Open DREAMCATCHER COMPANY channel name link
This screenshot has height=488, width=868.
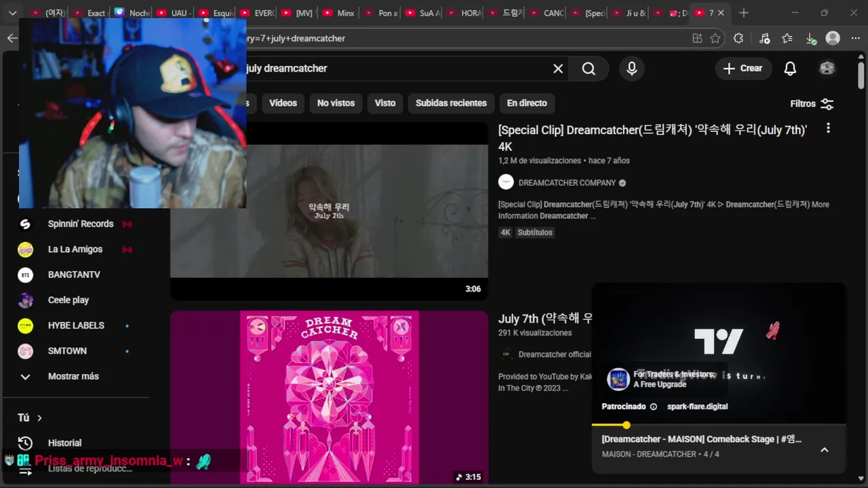pyautogui.click(x=567, y=182)
